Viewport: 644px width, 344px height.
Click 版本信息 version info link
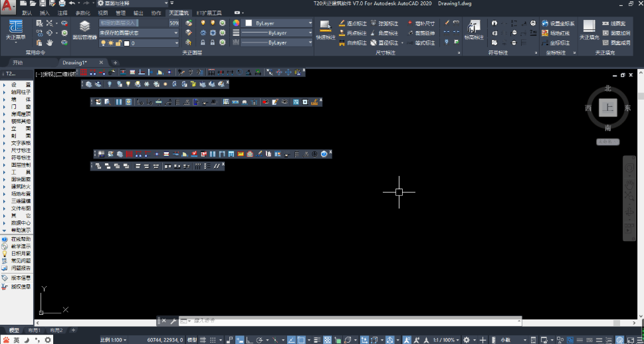pos(17,278)
